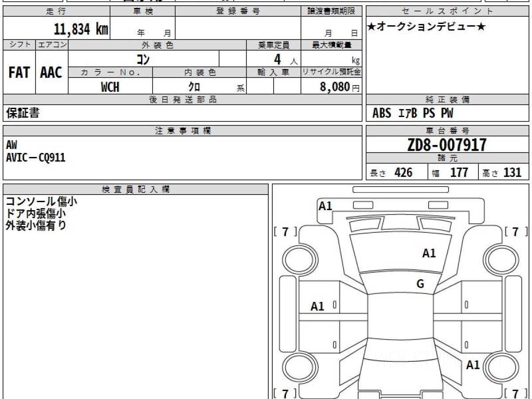Click the 内装色 header
The width and height of the screenshot is (532, 399).
click(199, 72)
